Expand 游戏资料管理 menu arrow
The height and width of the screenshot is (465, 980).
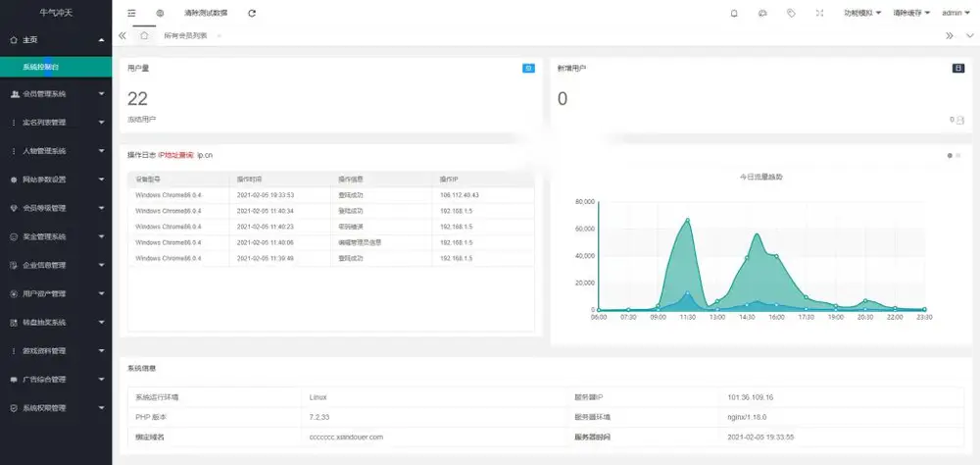point(101,351)
